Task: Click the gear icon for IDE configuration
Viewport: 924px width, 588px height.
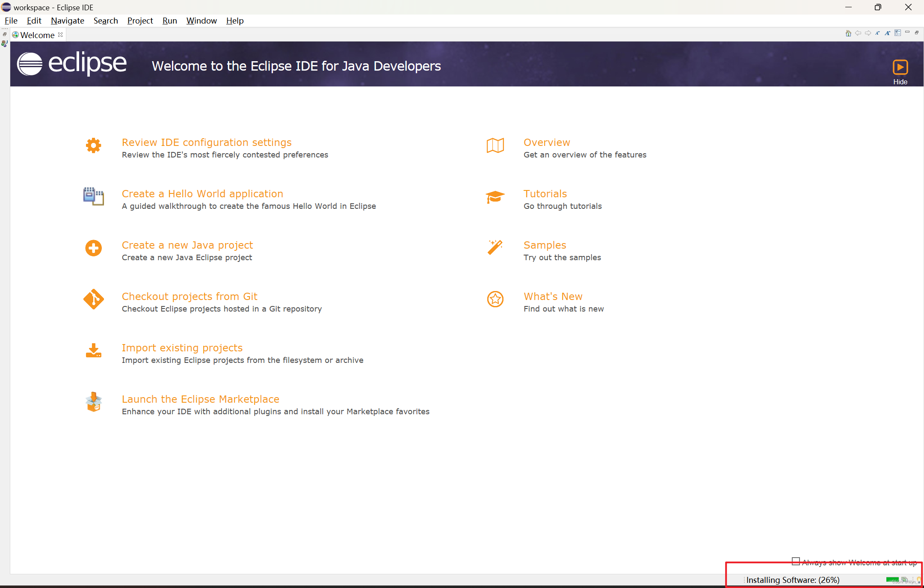Action: click(93, 146)
